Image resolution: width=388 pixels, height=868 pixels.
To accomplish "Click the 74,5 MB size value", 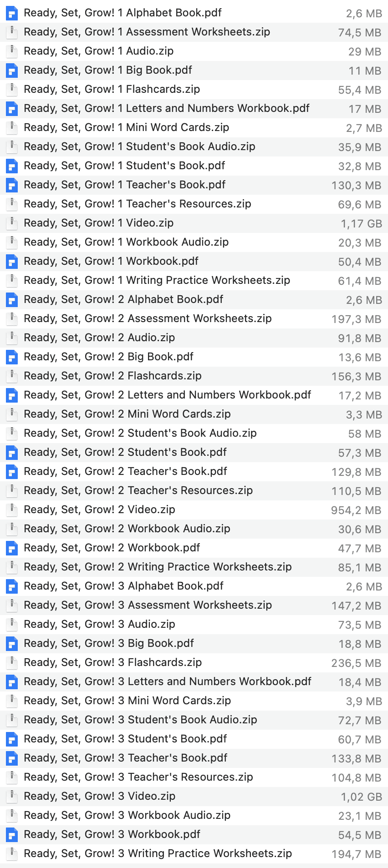I will pos(360,33).
